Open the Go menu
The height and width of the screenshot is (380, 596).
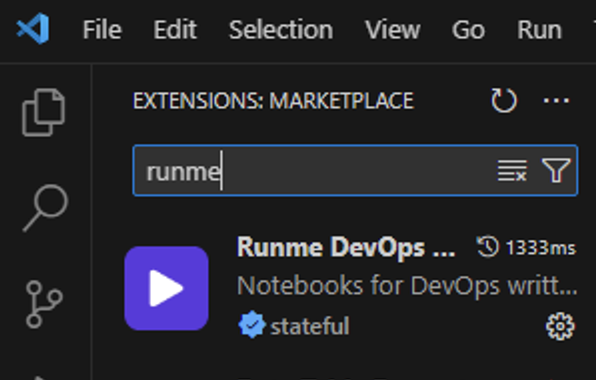pos(468,30)
